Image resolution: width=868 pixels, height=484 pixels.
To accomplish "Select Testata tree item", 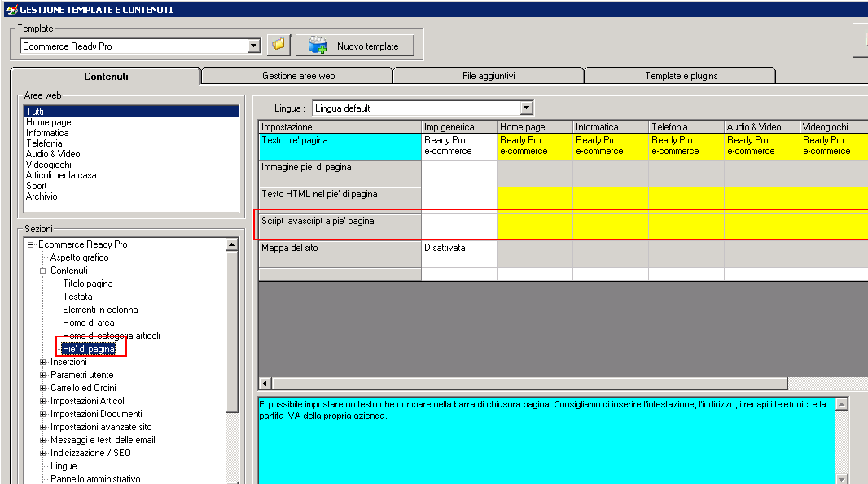I will coord(77,297).
